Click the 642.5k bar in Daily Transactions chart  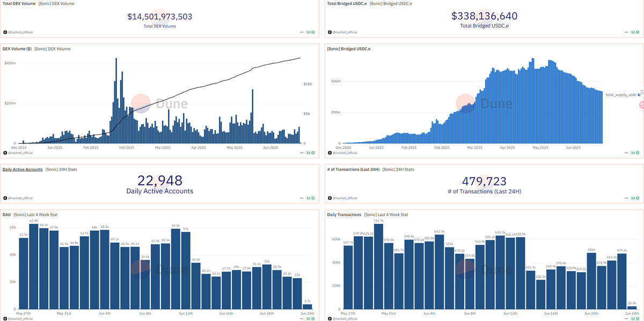pos(440,273)
